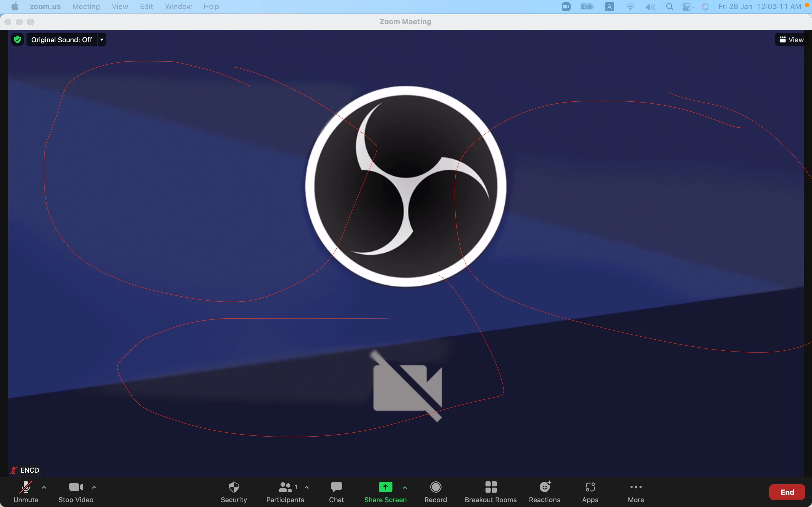Open Zoom Apps panel

tap(590, 492)
